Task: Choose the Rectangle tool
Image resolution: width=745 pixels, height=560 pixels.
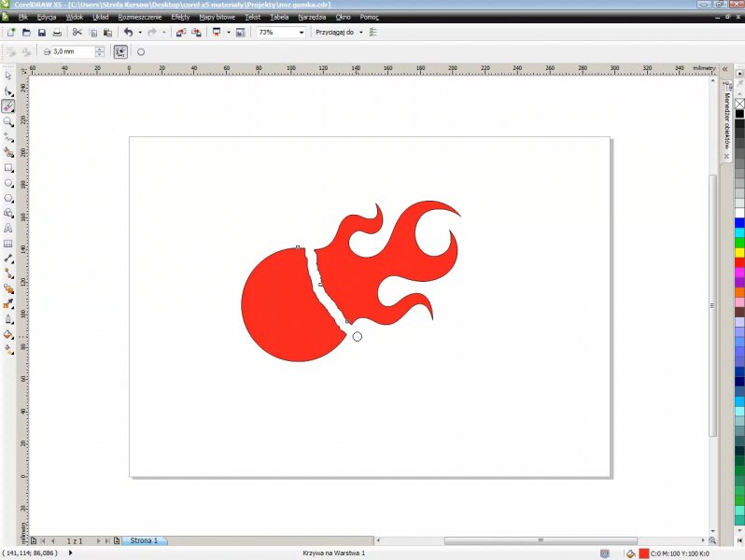Action: pos(8,168)
